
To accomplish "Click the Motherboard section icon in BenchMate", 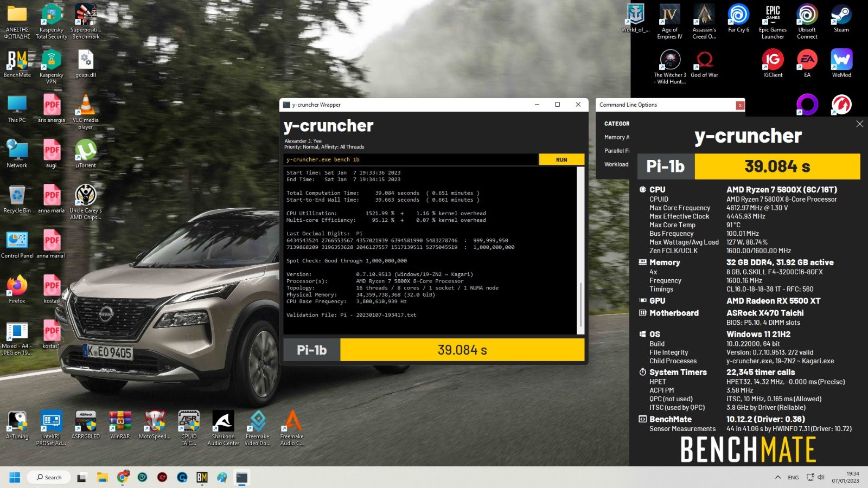I will pyautogui.click(x=643, y=313).
